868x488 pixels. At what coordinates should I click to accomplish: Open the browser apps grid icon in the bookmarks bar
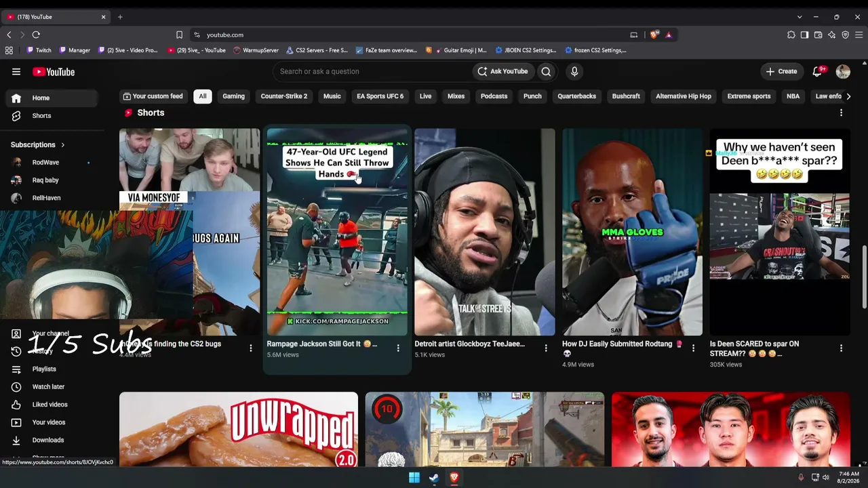pos(9,50)
